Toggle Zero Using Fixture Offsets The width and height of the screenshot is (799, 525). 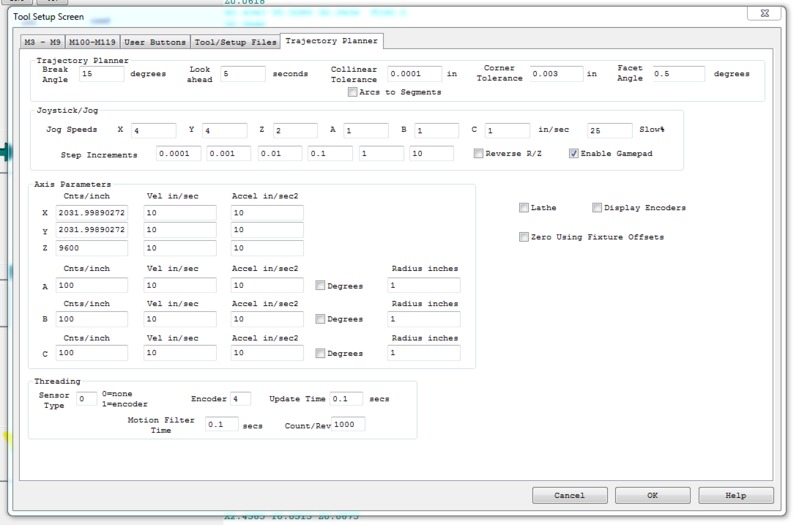coord(524,237)
